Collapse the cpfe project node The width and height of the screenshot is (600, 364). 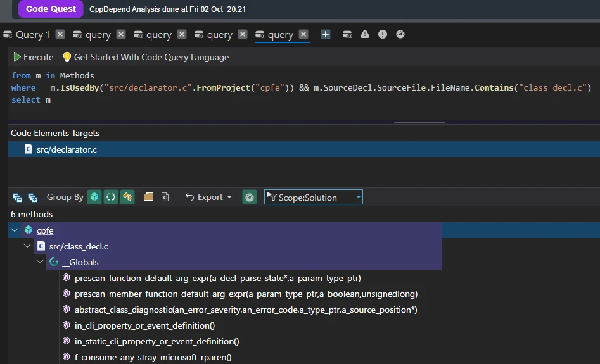[x=15, y=230]
